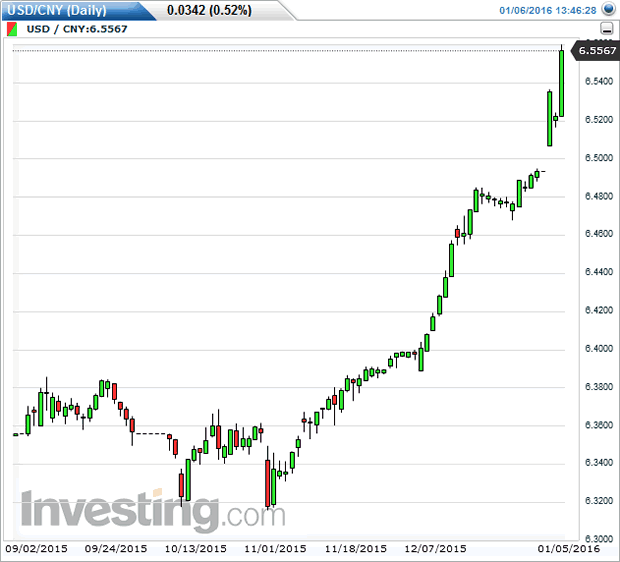Viewport: 620px width, 562px height.
Task: Click the 6.3800 price axis label
Action: [599, 387]
